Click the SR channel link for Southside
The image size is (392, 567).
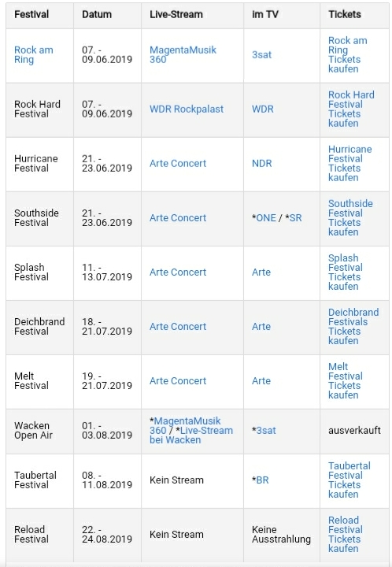pos(295,217)
